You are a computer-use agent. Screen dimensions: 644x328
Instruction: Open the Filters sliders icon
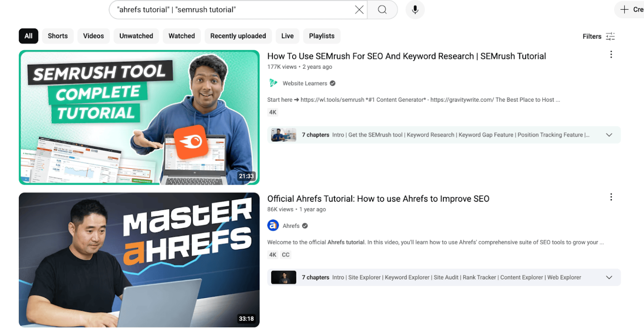click(610, 36)
